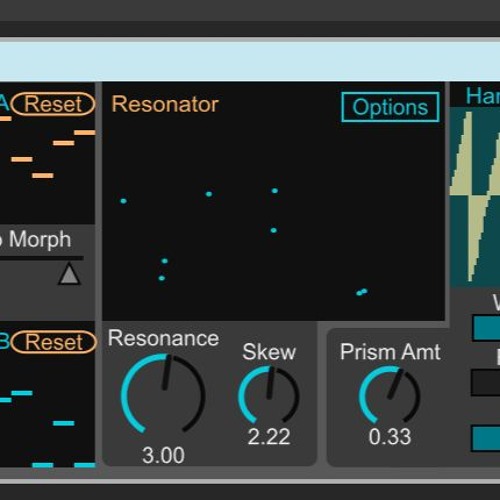
Task: Click the Prism Amt value 0.33
Action: coord(390,436)
